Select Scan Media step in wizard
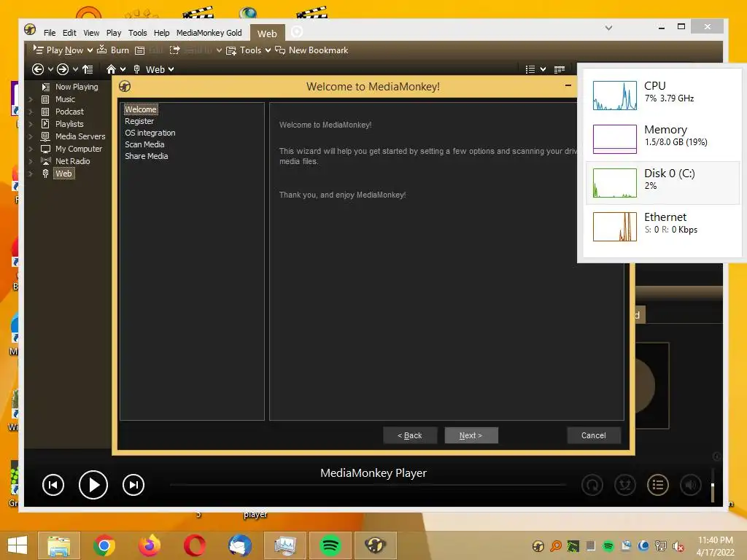The height and width of the screenshot is (560, 747). 144,144
